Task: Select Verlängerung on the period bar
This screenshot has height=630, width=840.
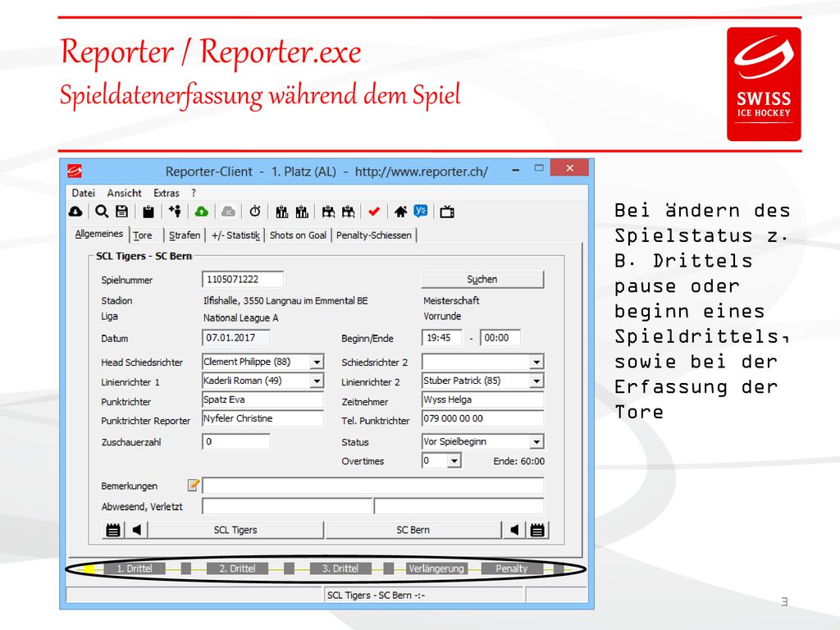Action: 436,568
